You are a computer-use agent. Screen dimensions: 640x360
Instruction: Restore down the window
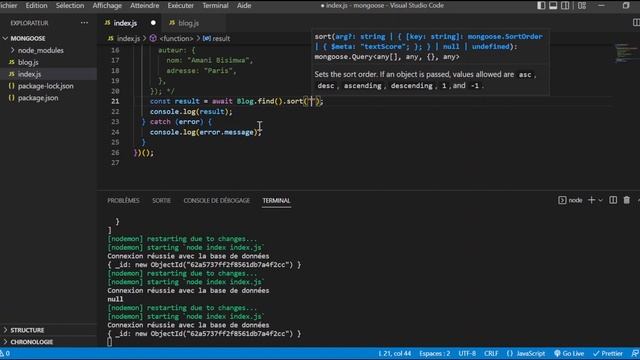tap(626, 6)
